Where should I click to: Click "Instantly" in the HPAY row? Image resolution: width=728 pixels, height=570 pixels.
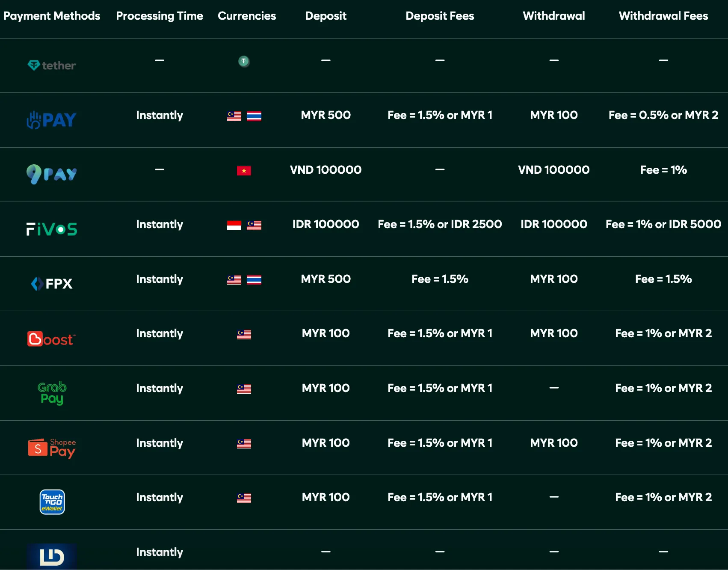pos(160,116)
